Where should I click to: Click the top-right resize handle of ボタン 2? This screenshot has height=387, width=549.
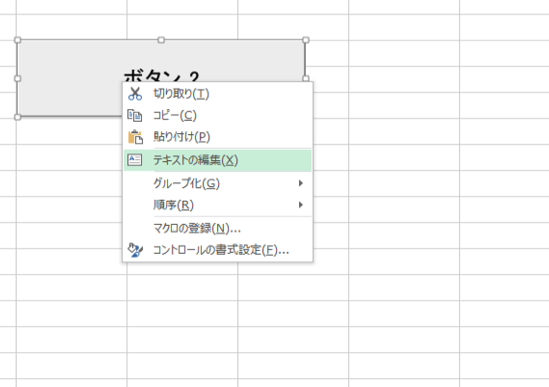click(x=306, y=40)
